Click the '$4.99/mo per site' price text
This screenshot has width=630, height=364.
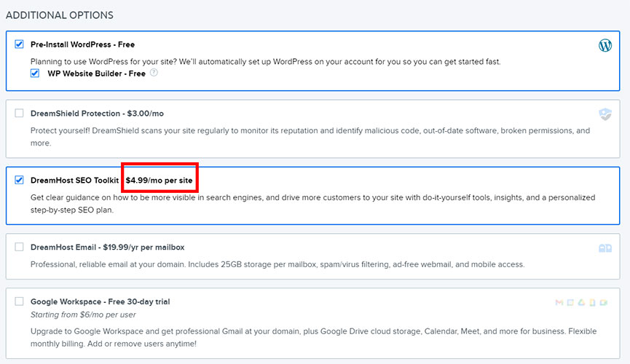159,181
